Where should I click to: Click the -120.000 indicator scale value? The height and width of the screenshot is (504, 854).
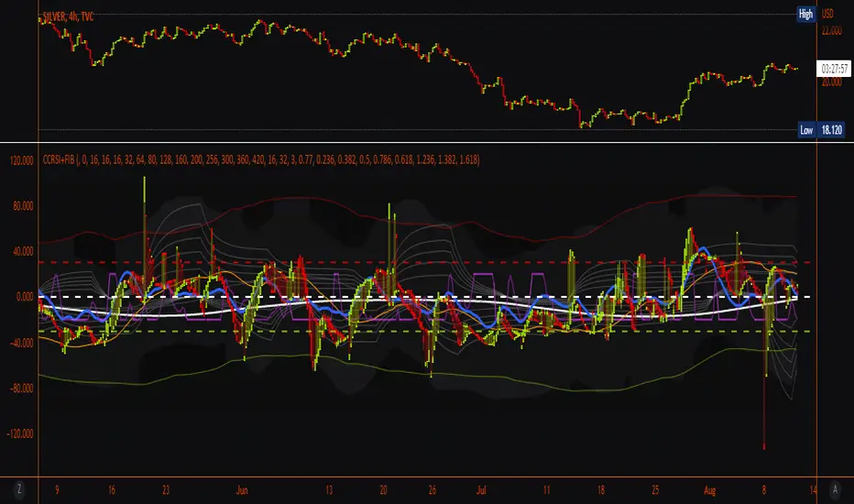(20, 434)
